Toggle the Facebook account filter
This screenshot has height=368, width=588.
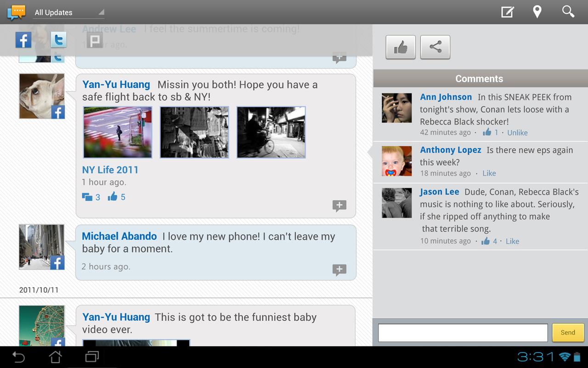(23, 40)
